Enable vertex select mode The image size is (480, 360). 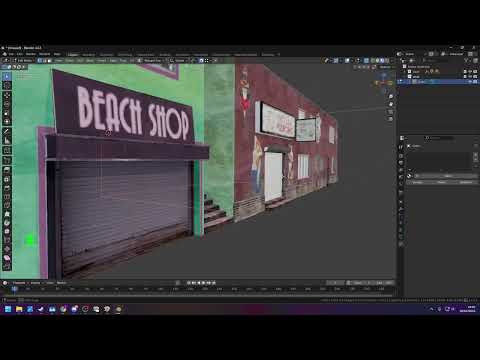tap(39, 60)
